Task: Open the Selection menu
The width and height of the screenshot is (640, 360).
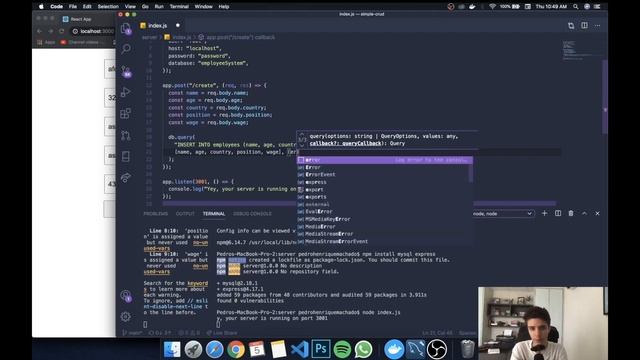Action: click(x=108, y=7)
